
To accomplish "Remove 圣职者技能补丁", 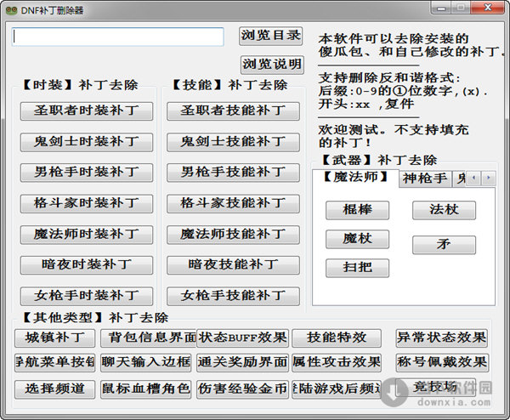I will pos(233,111).
